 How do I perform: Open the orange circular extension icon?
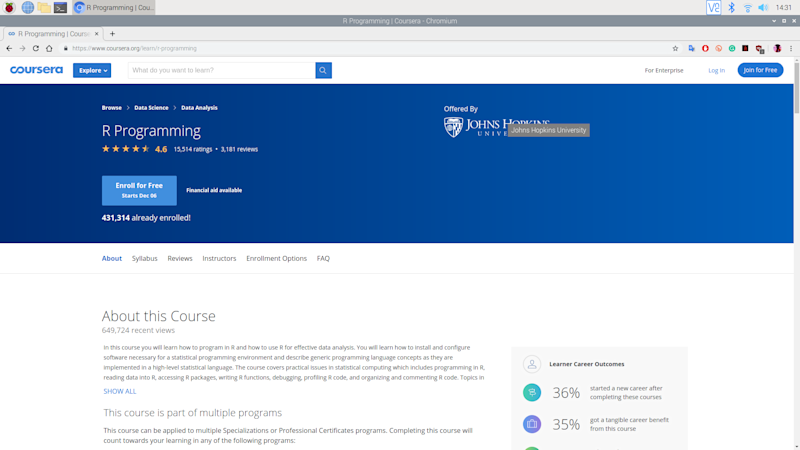point(718,48)
